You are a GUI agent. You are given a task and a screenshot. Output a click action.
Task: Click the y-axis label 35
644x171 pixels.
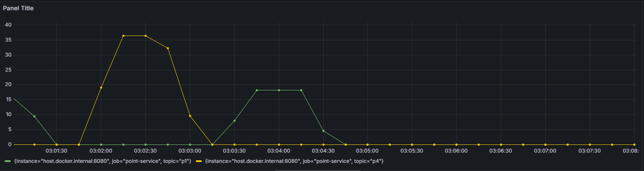coord(8,40)
